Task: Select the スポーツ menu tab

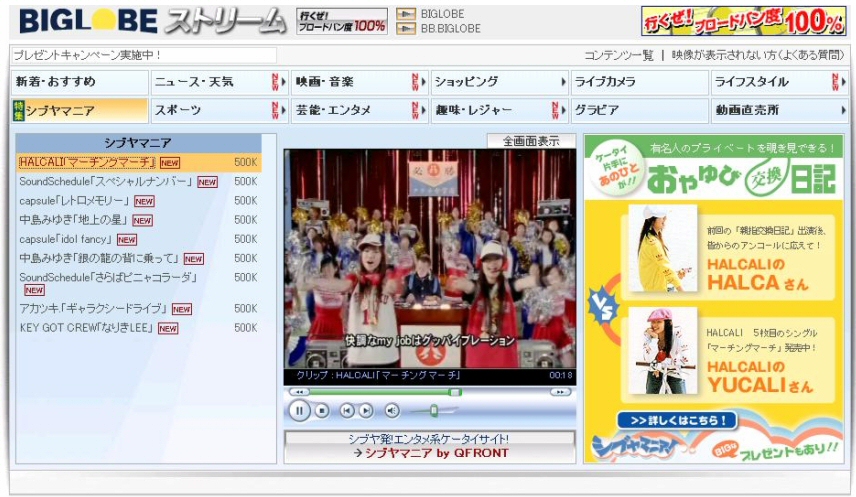Action: (219, 110)
